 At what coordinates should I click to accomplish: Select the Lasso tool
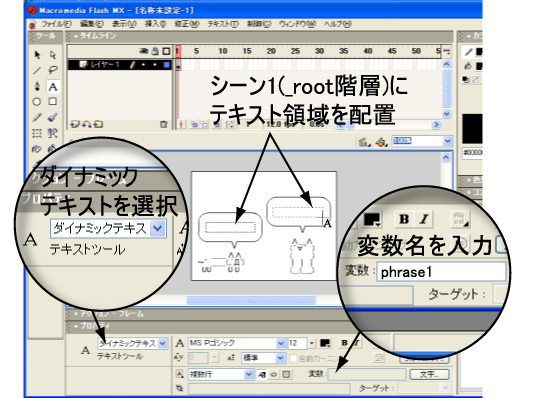53,70
